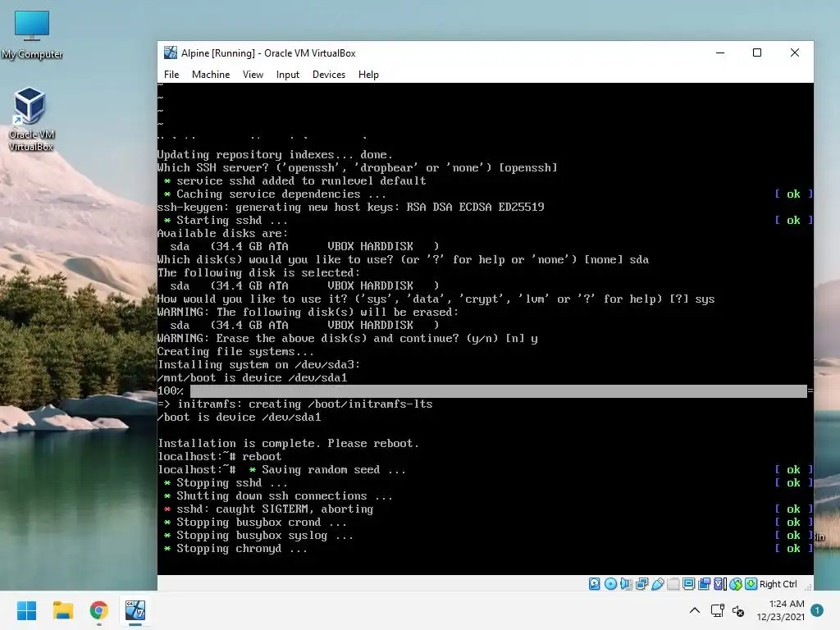Viewport: 840px width, 630px height.
Task: Click the 'Updating repository indexes... done.' line
Action: 275,155
